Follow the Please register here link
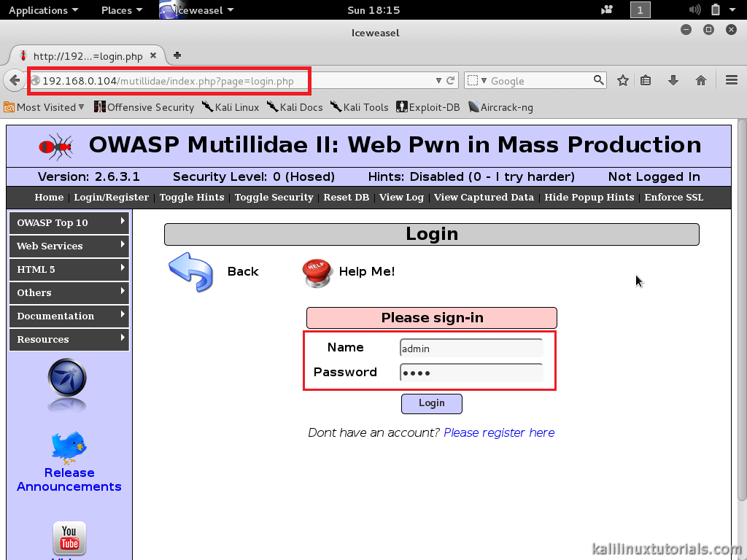This screenshot has width=747, height=560. coord(499,432)
